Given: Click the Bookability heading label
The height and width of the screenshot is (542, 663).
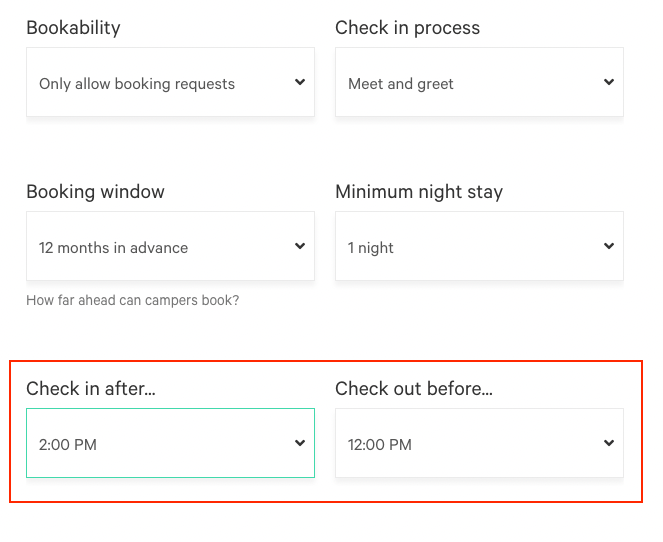Looking at the screenshot, I should tap(73, 28).
